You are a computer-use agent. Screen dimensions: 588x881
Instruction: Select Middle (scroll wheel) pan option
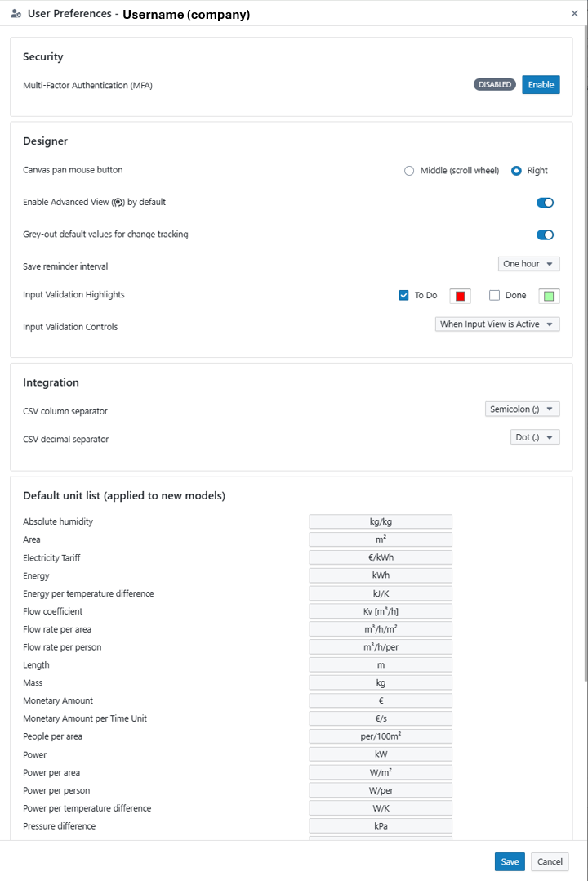[409, 171]
